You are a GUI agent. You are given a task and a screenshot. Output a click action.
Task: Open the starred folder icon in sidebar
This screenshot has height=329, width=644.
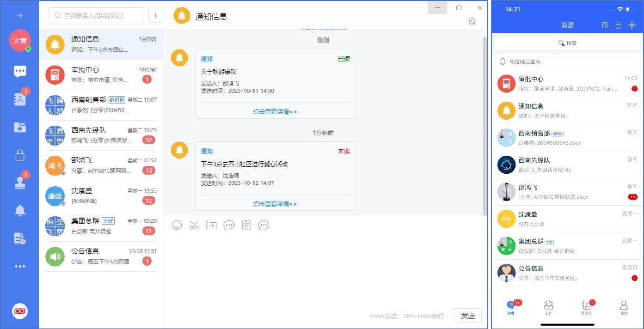point(20,128)
